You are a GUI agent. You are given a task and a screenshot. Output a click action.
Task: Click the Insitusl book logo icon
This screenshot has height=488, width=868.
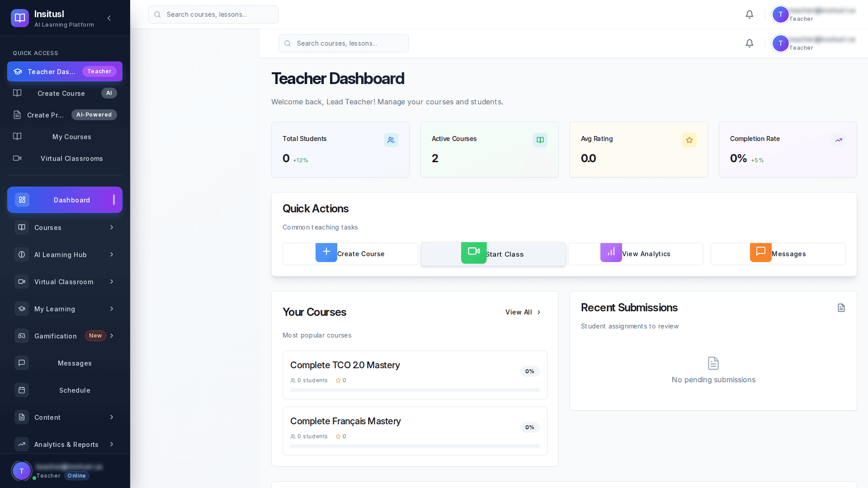tap(20, 18)
